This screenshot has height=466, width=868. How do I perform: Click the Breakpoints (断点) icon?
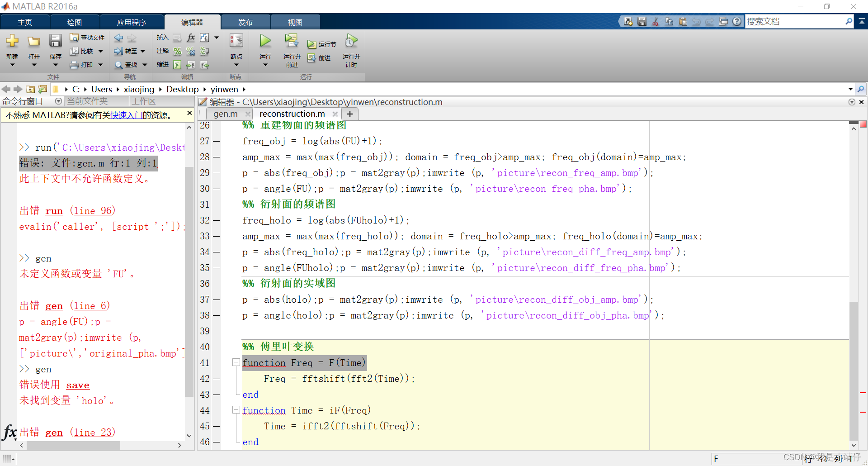coord(236,41)
